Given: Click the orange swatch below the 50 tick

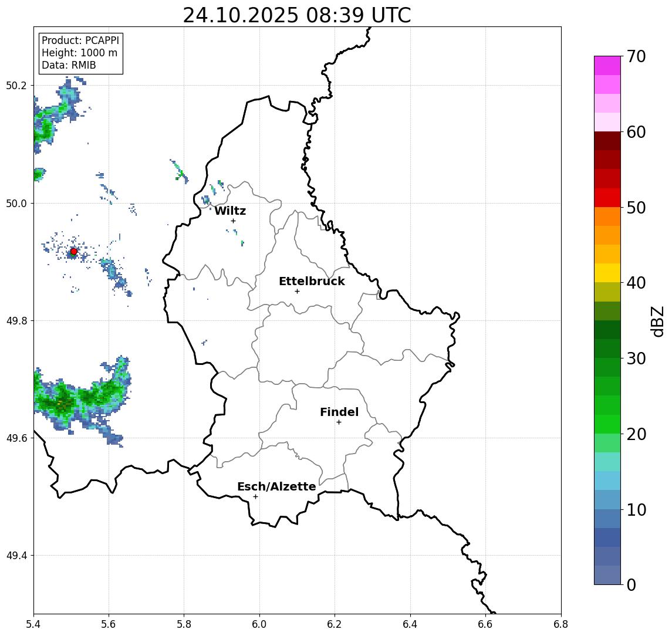Looking at the screenshot, I should 607,216.
